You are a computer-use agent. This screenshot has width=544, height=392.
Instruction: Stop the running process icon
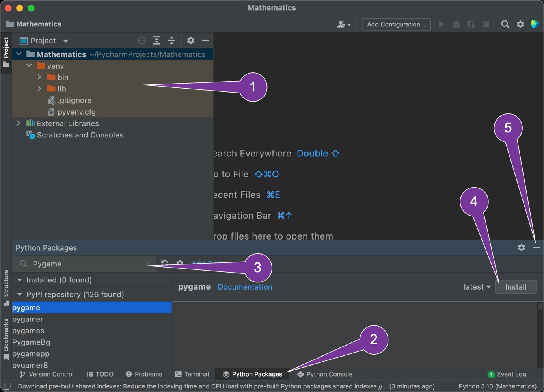click(x=486, y=24)
